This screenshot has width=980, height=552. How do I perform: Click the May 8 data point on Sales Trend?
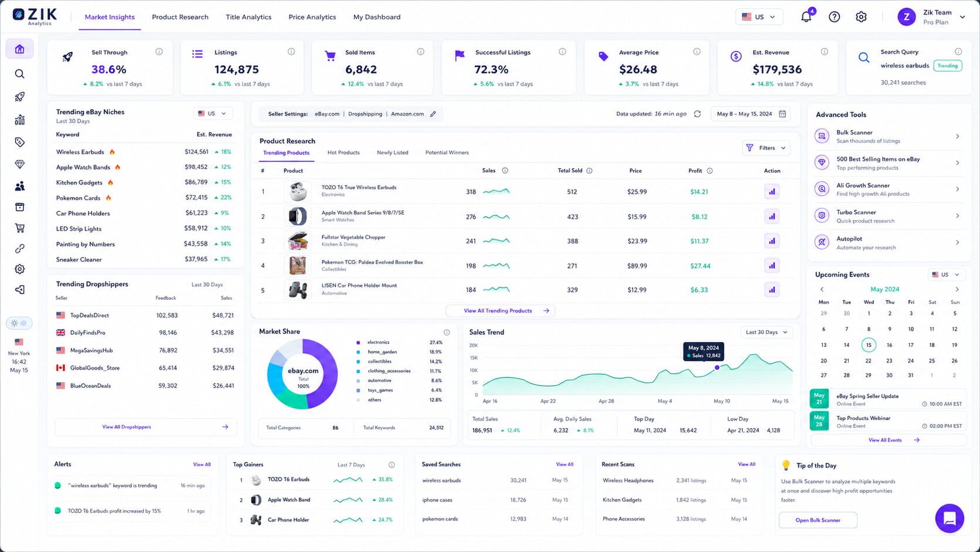pos(717,367)
